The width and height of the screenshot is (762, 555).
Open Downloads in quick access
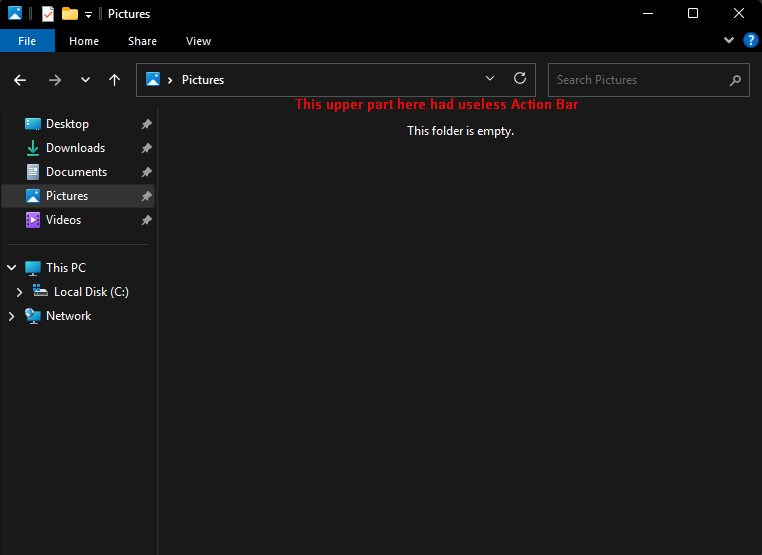(x=75, y=148)
